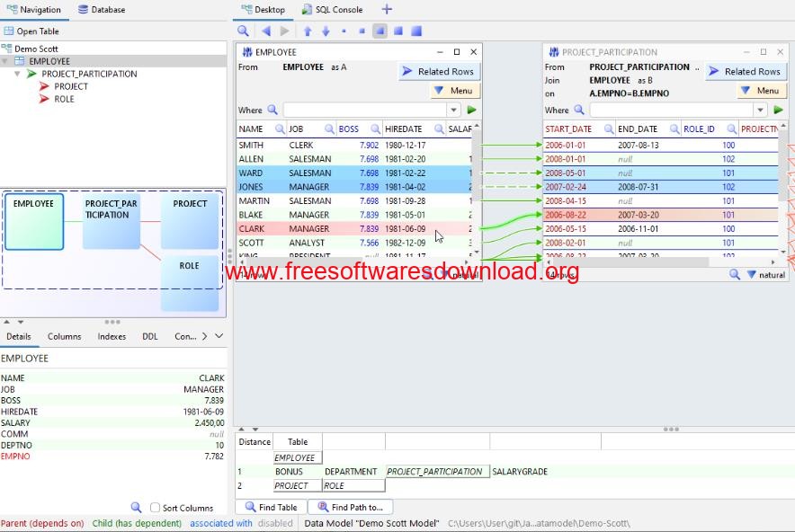Select the 2006-01-01 start date row
795x532 pixels.
pyautogui.click(x=661, y=145)
